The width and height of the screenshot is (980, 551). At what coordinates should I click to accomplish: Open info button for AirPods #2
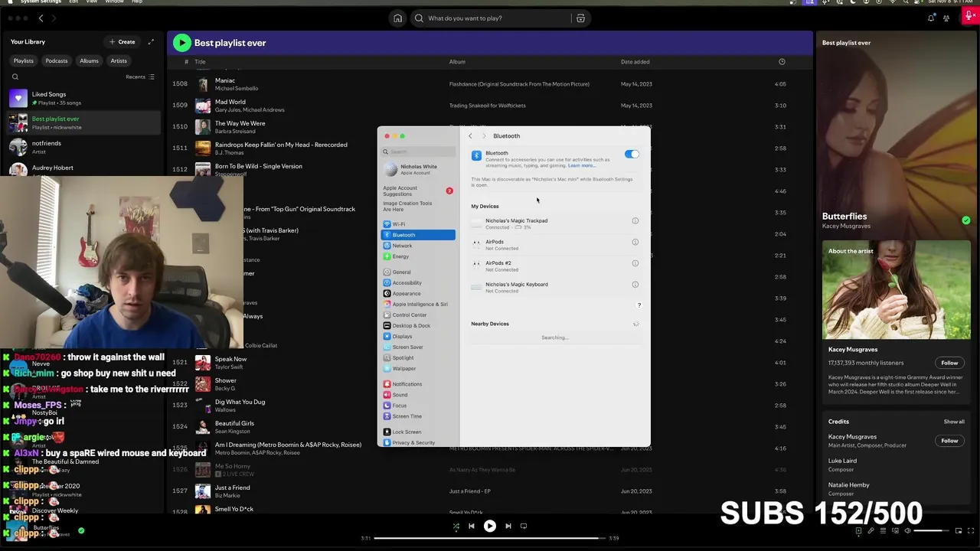coord(635,263)
